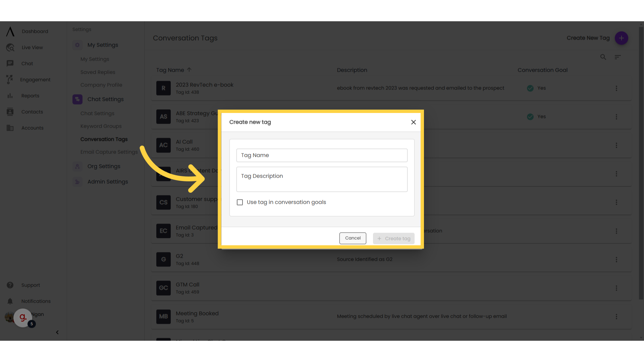Image resolution: width=644 pixels, height=362 pixels.
Task: Open Live View panel
Action: click(32, 47)
